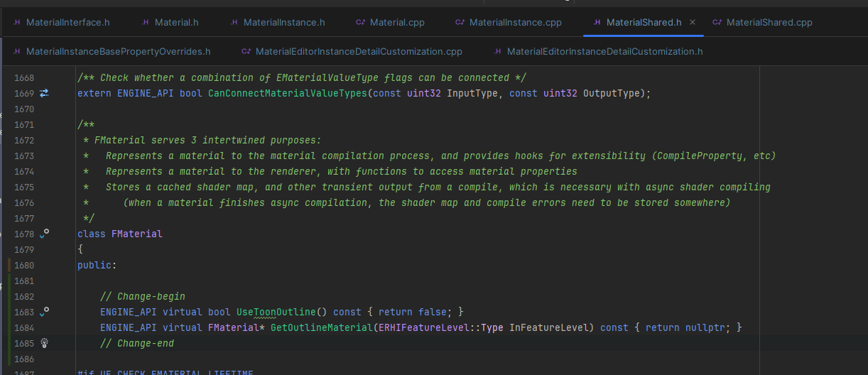Click the C++ icon of MaterialEditorInstanceDetailCustomization.cpp tab

(246, 51)
